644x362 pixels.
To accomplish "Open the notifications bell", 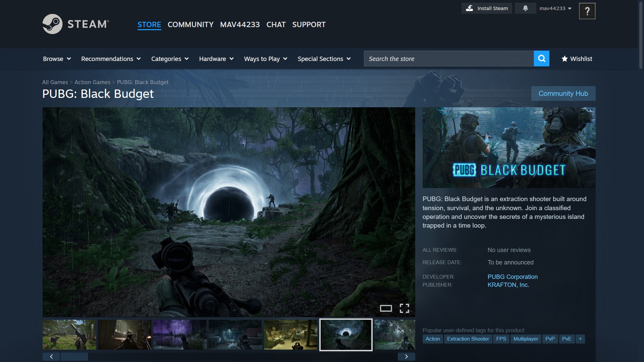I will [525, 8].
